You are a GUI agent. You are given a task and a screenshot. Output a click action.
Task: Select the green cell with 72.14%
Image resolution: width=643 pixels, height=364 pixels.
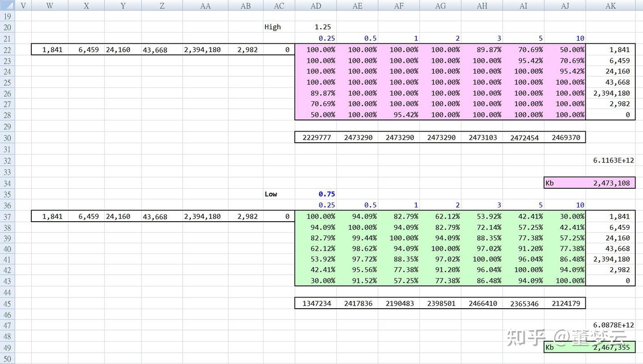(x=482, y=227)
